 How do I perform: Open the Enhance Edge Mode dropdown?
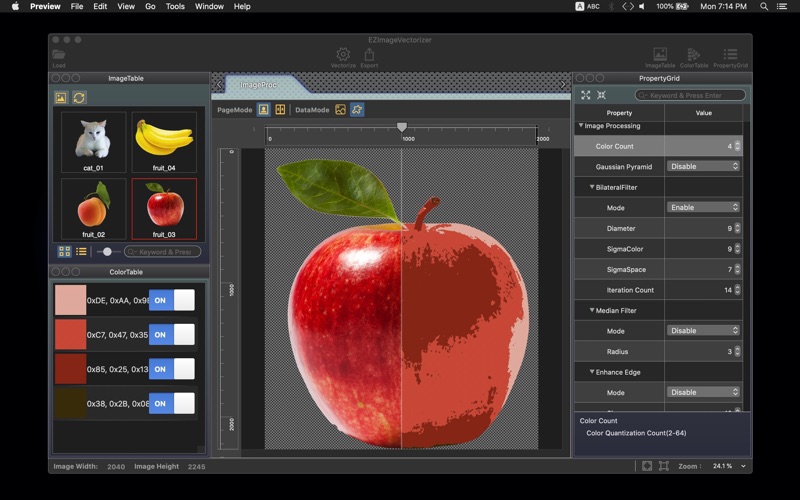coord(703,392)
